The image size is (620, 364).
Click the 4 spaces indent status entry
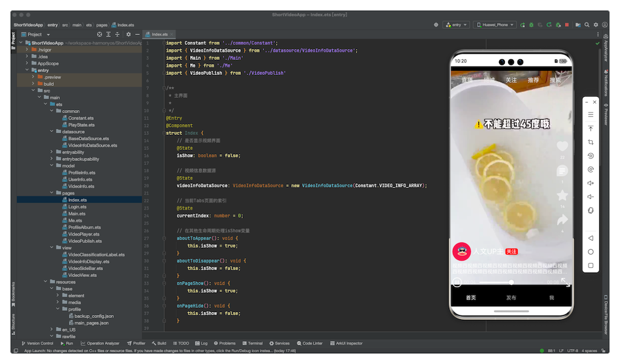590,351
